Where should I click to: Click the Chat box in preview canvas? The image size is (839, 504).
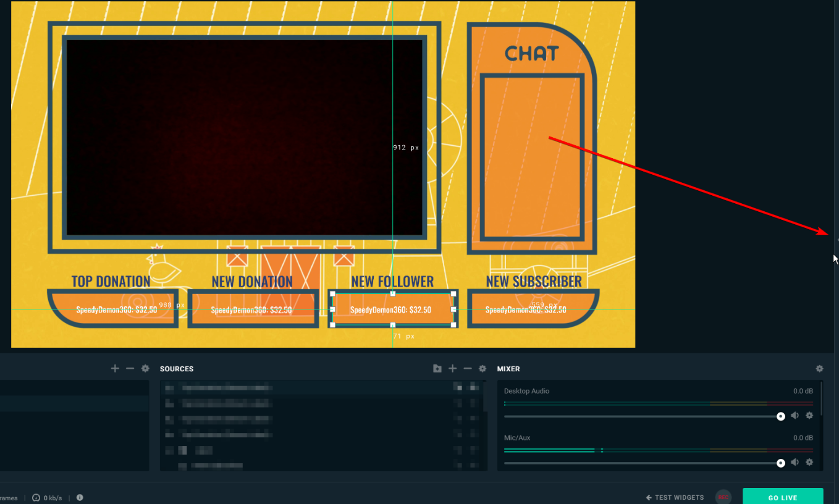532,156
